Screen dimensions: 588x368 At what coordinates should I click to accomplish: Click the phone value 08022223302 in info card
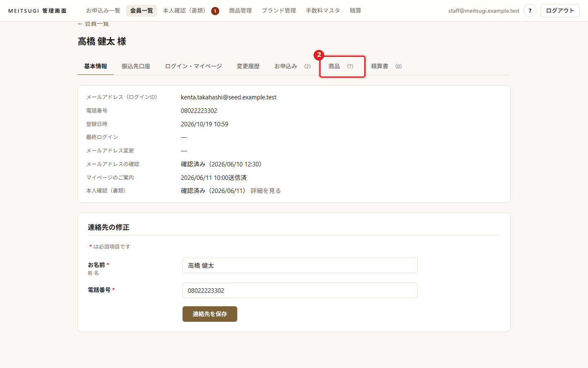pos(199,111)
